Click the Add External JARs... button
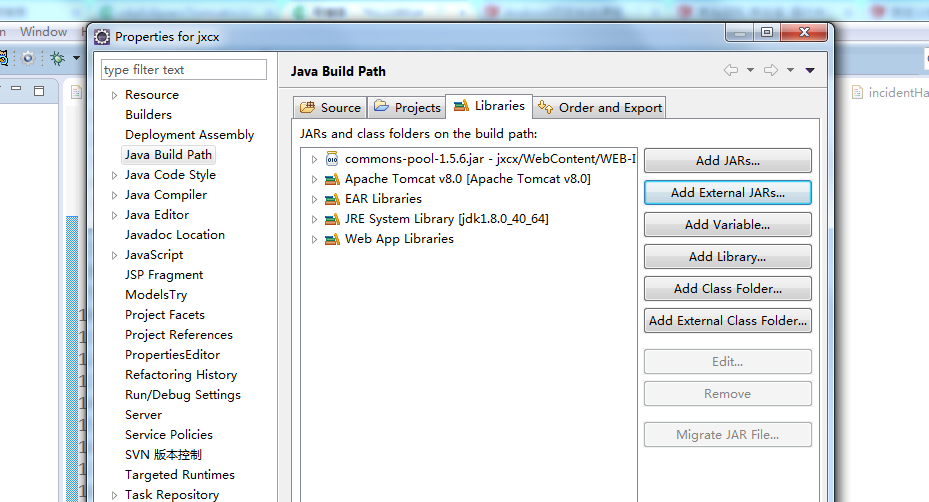Viewport: 929px width, 502px height. click(x=728, y=193)
